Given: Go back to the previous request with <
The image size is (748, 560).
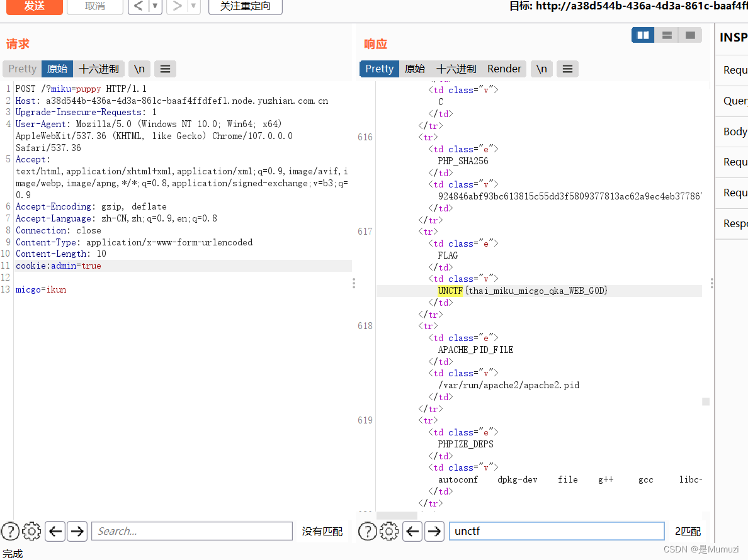Looking at the screenshot, I should 139,6.
